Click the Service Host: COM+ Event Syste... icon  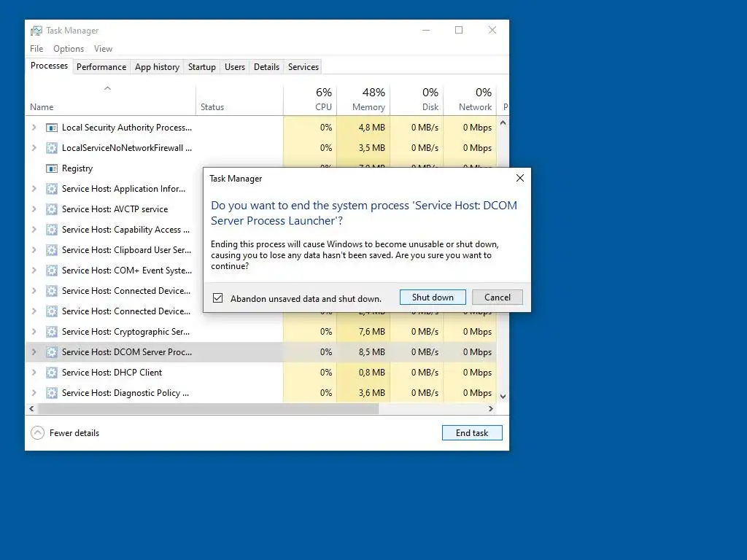(x=52, y=271)
